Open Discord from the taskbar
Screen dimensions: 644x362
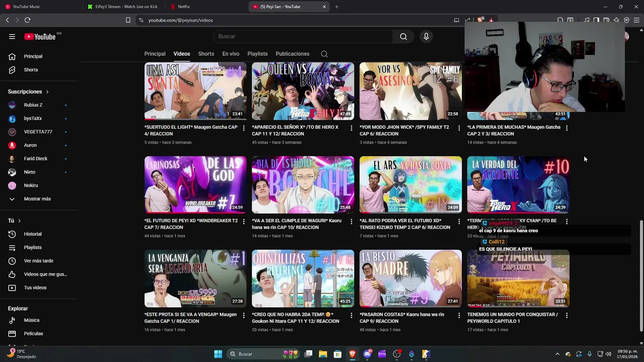point(367,354)
